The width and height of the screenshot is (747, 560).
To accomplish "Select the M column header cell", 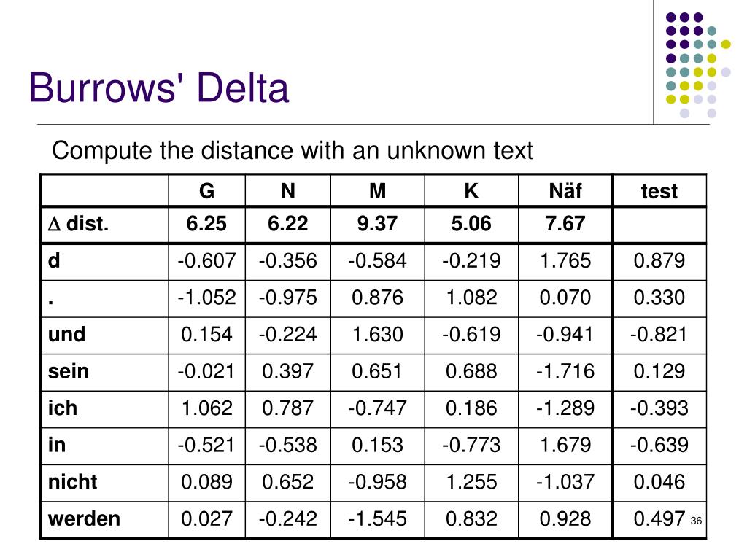I will click(377, 191).
